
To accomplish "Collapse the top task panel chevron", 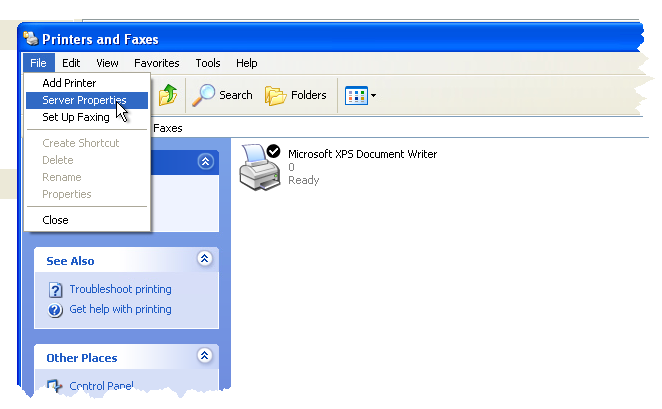I will click(x=205, y=161).
